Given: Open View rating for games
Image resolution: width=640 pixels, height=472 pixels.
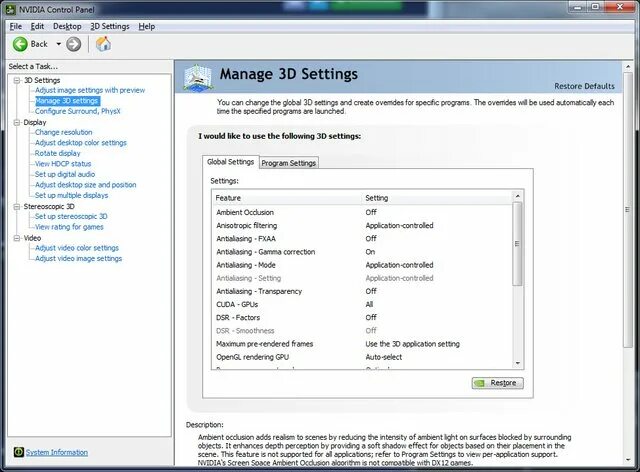Looking at the screenshot, I should (x=69, y=227).
